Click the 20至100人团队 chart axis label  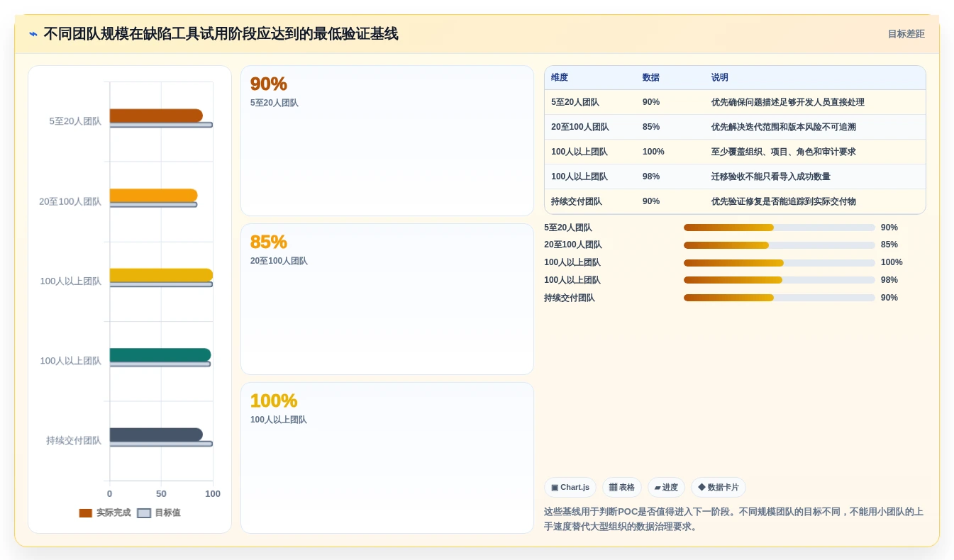pyautogui.click(x=70, y=201)
